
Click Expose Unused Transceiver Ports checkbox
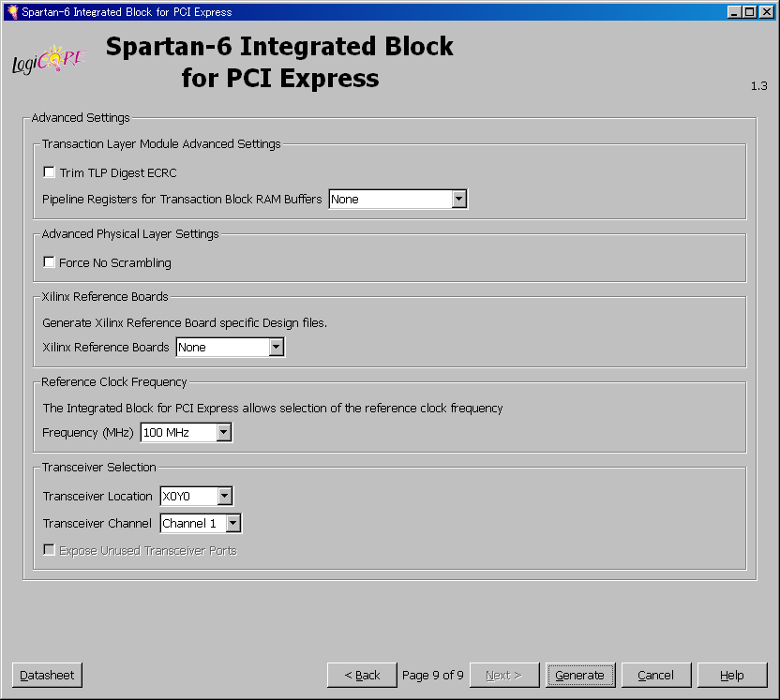click(x=50, y=551)
